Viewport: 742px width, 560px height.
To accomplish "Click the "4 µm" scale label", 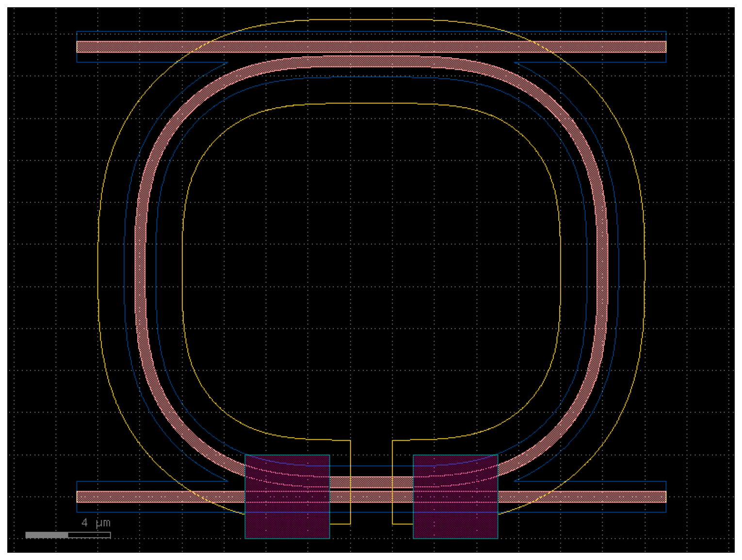I will click(96, 523).
